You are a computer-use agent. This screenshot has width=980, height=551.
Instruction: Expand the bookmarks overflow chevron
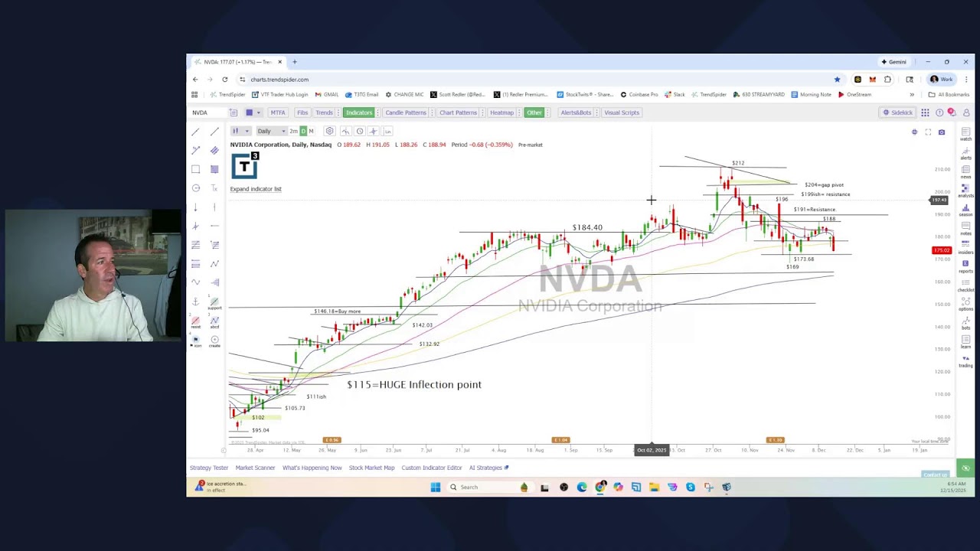point(911,94)
